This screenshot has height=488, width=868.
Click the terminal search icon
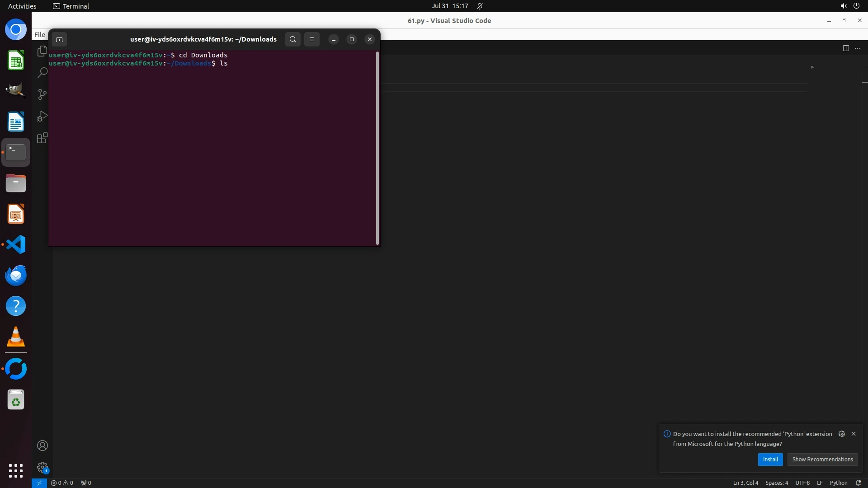pyautogui.click(x=293, y=39)
